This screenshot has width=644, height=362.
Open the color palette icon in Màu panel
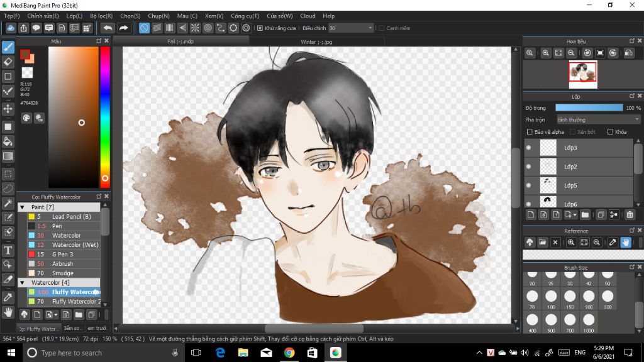[x=26, y=118]
